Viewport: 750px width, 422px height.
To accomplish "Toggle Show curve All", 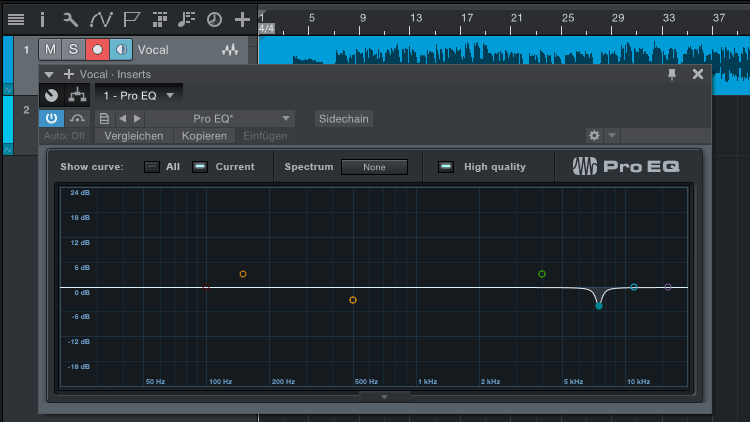I will point(152,167).
